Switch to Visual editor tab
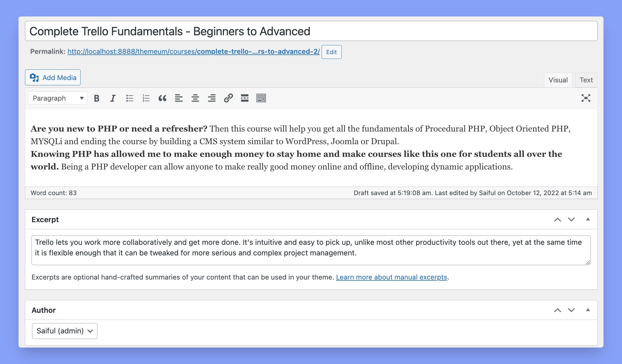Image resolution: width=622 pixels, height=364 pixels. pyautogui.click(x=558, y=80)
